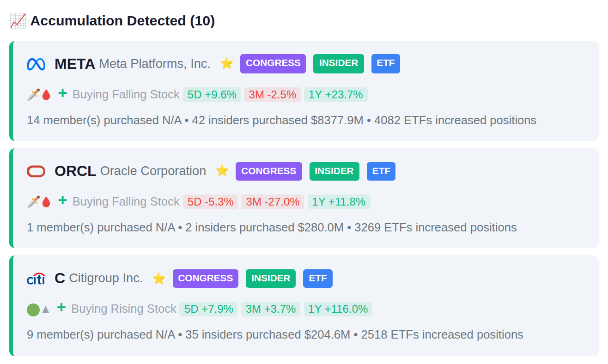Click the 1Y +116.0% pill on Citigroup
The image size is (608, 364).
pyautogui.click(x=338, y=309)
